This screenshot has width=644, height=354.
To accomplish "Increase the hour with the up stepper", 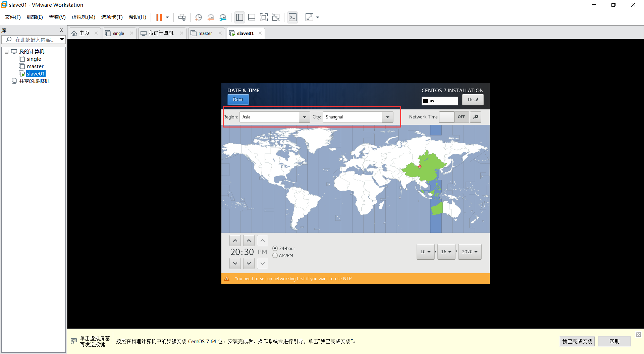I will (x=235, y=240).
